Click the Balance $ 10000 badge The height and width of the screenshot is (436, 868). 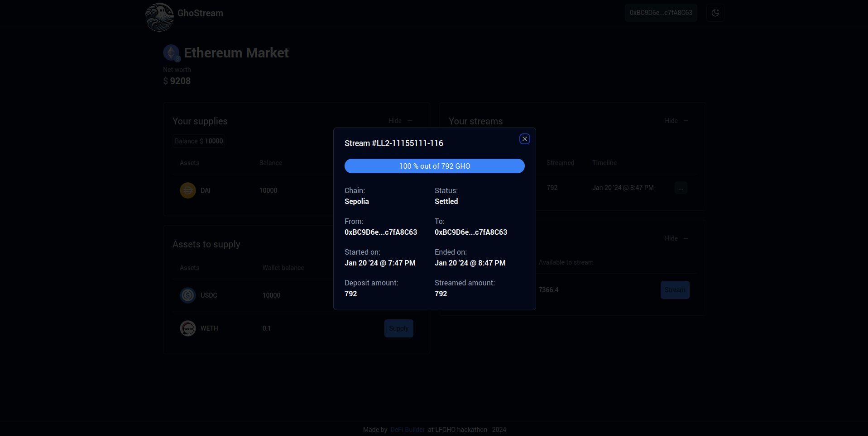pos(199,141)
